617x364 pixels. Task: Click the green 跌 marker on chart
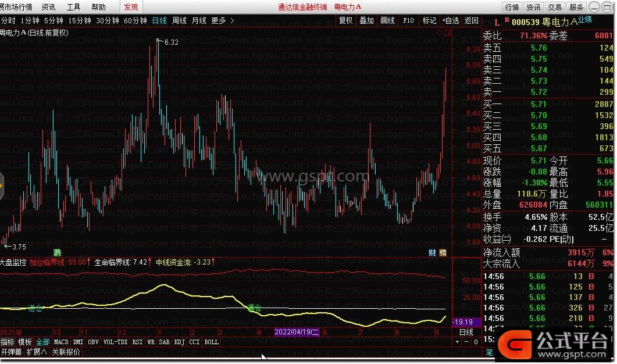click(x=58, y=252)
